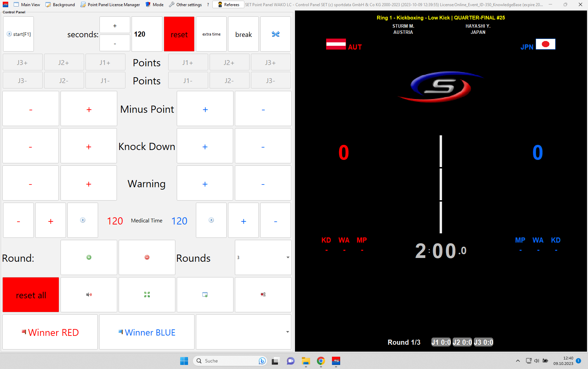The image size is (588, 369).
Task: Start blue medical time play button
Action: point(211,220)
